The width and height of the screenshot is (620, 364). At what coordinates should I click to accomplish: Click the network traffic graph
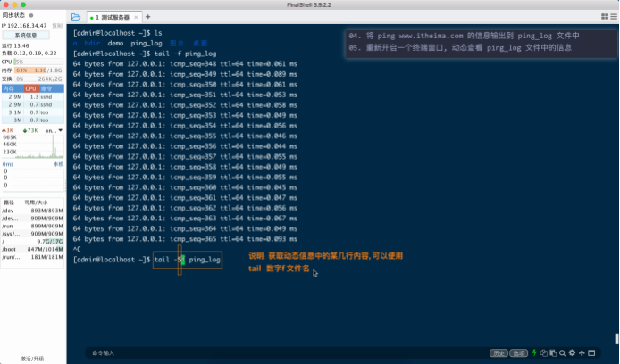pos(39,146)
